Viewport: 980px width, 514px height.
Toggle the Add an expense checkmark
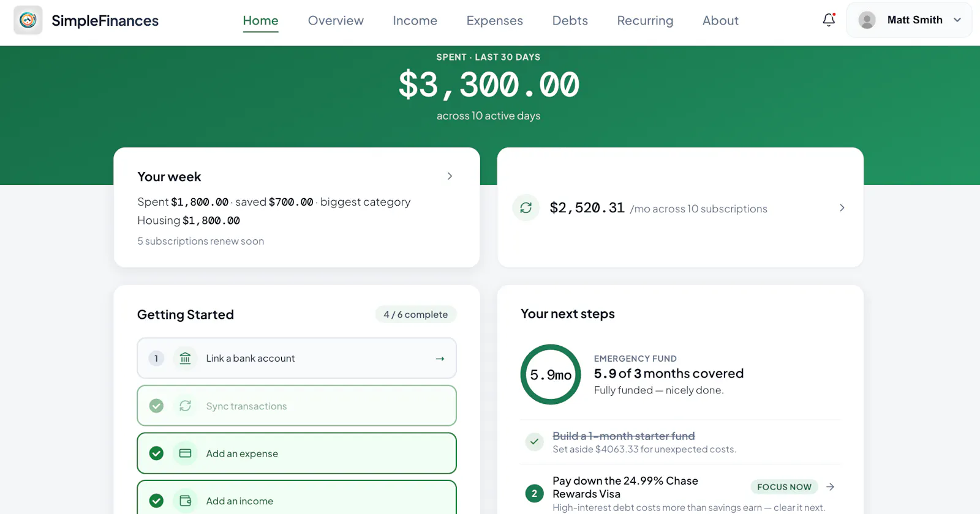156,453
